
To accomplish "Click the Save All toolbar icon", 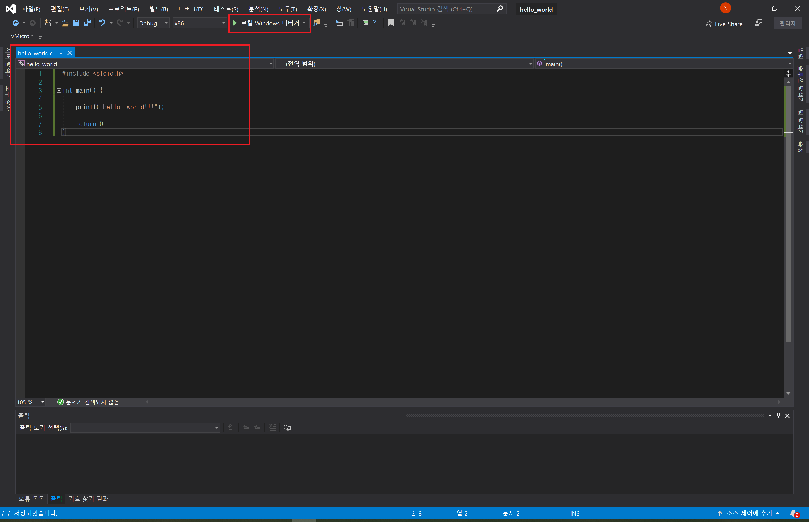I will [87, 23].
